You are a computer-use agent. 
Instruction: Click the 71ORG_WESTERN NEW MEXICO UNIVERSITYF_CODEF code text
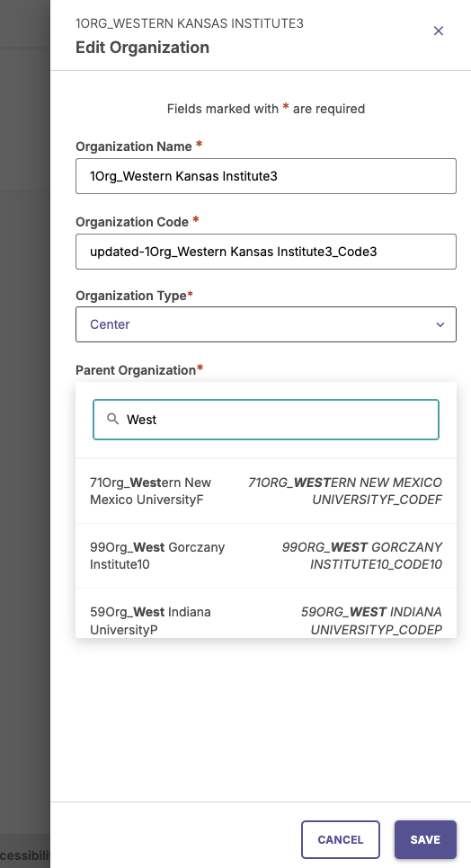(x=345, y=491)
